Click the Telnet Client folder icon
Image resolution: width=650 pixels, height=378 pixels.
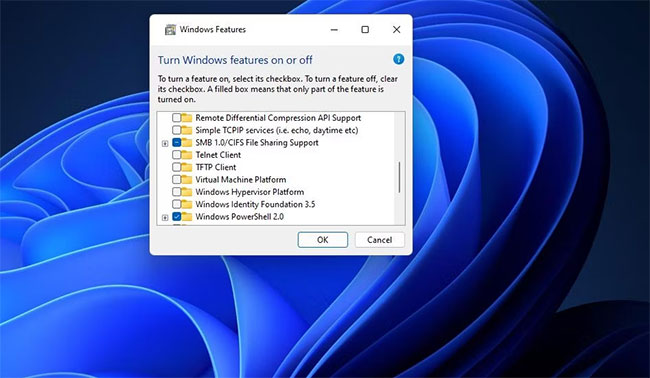[x=187, y=155]
